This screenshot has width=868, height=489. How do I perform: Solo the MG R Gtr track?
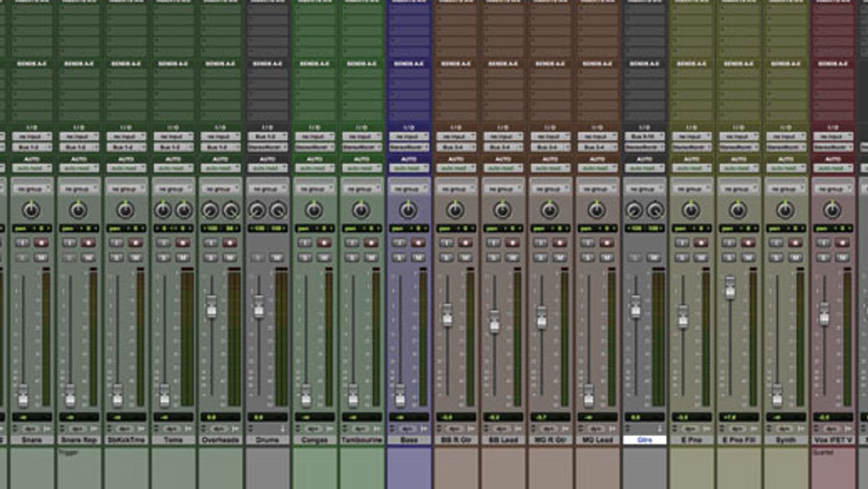click(x=540, y=258)
